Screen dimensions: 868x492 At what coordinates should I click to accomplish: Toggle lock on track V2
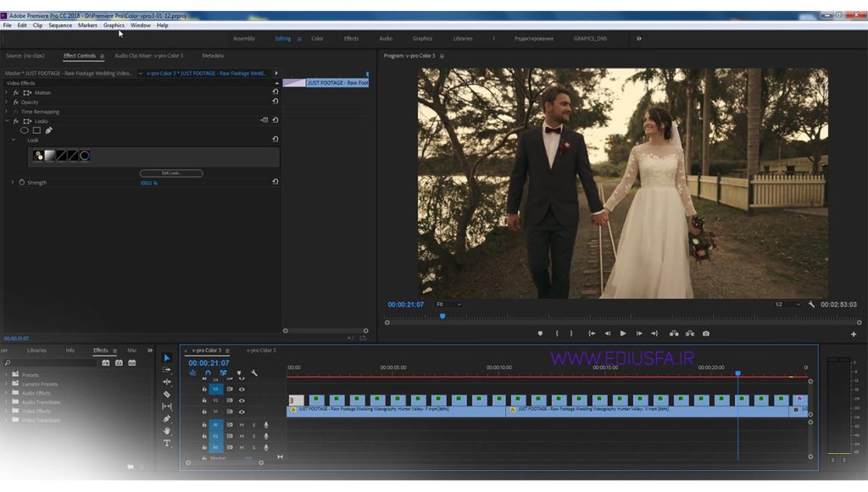point(204,401)
